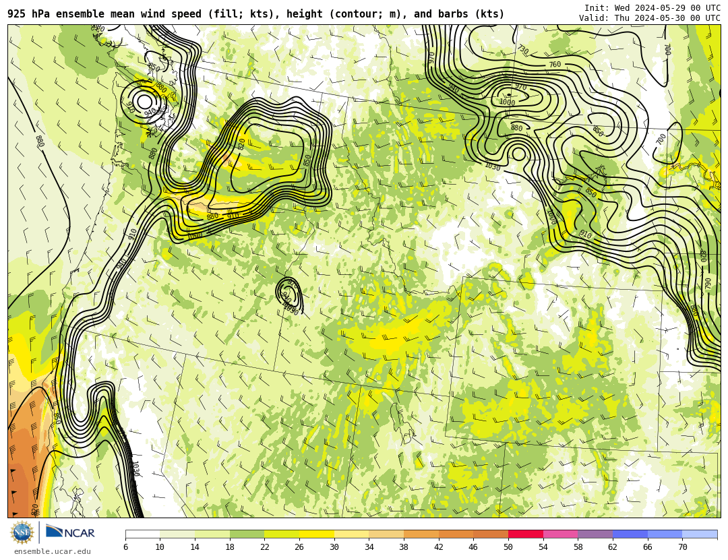The width and height of the screenshot is (728, 560).
Task: Click the legend tick label 58
Action: [578, 547]
